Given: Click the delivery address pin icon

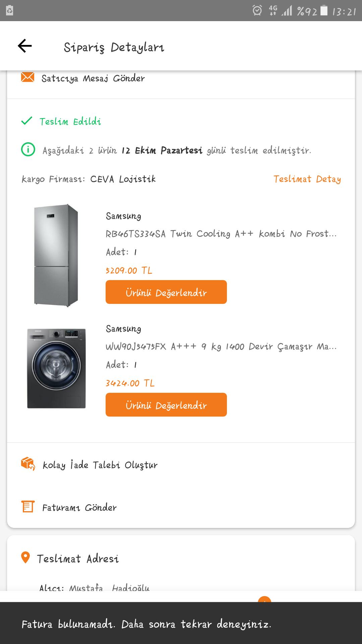Looking at the screenshot, I should 25,557.
